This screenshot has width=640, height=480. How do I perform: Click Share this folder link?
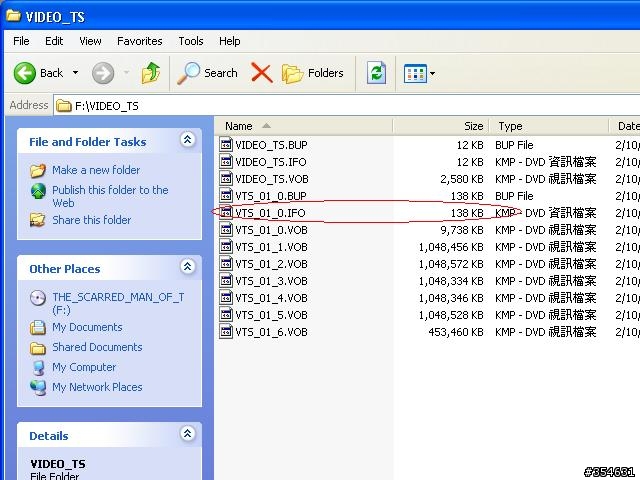tap(91, 220)
